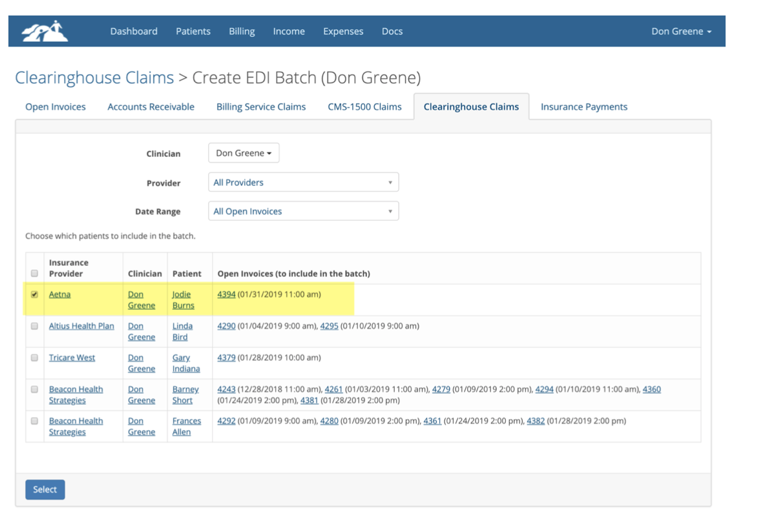
Task: Go to the Dashboard
Action: point(134,30)
